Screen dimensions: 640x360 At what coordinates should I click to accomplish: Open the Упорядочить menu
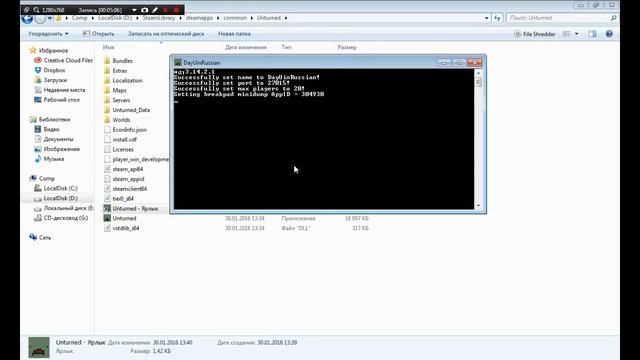point(48,34)
